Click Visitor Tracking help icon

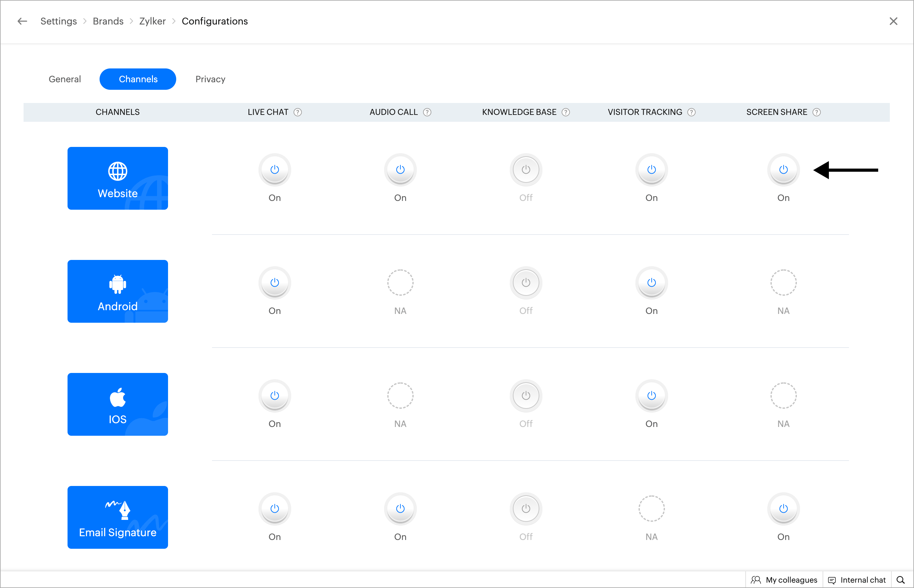(691, 112)
